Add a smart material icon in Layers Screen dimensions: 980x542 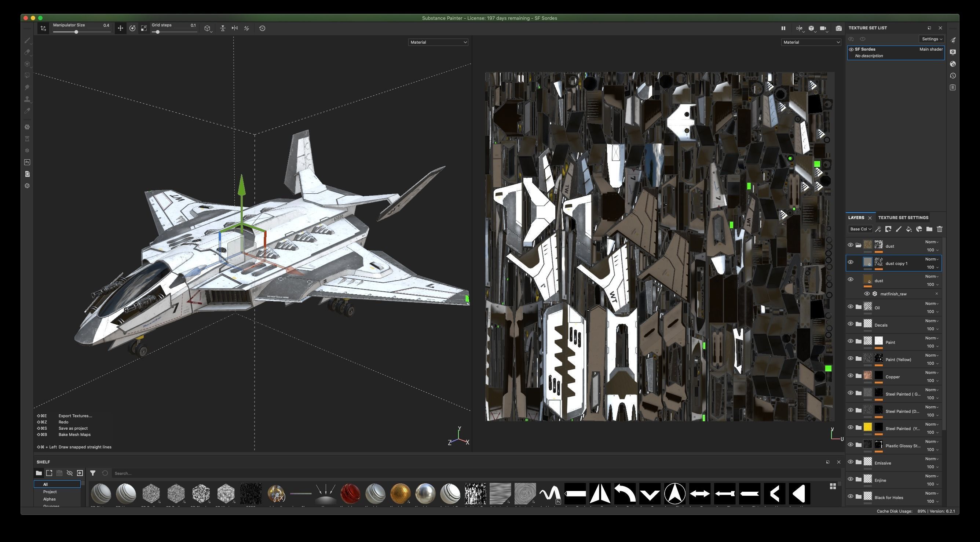(x=919, y=229)
